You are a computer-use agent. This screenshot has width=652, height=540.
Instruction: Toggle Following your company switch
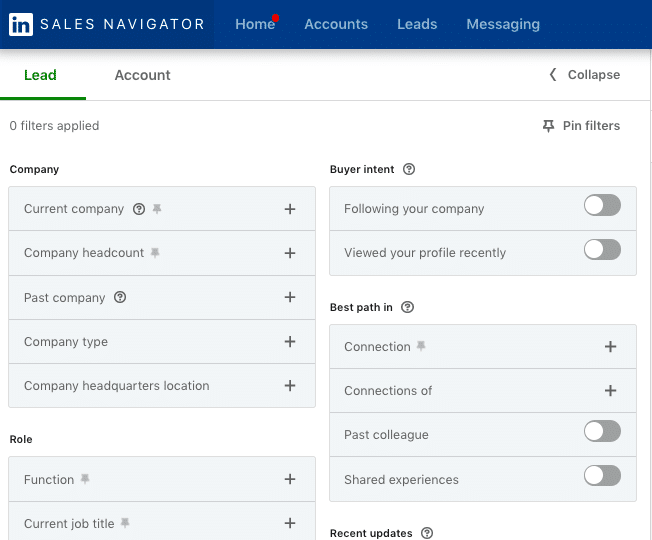coord(602,205)
